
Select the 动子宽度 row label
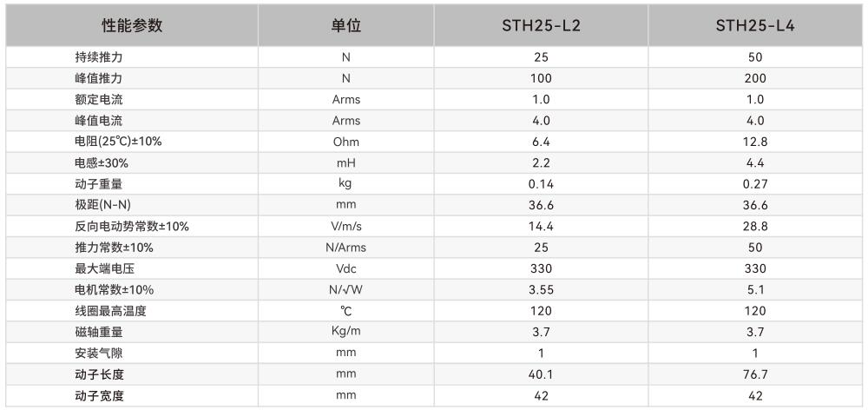coord(99,396)
